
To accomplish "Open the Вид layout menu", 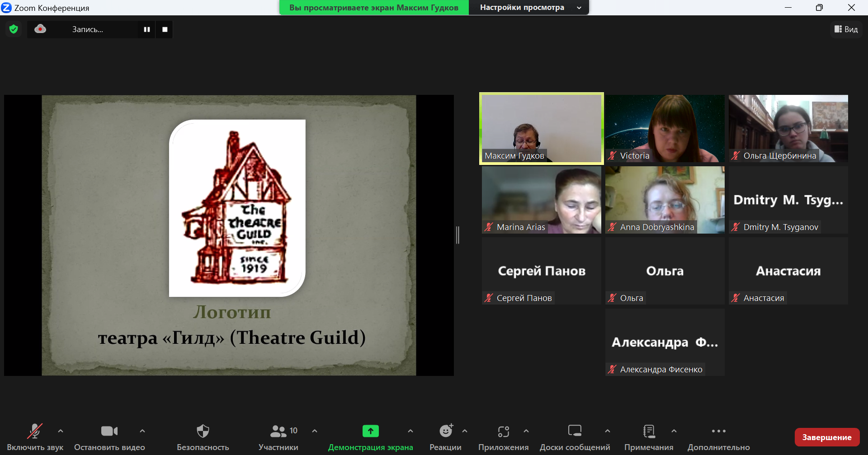I will tap(846, 29).
